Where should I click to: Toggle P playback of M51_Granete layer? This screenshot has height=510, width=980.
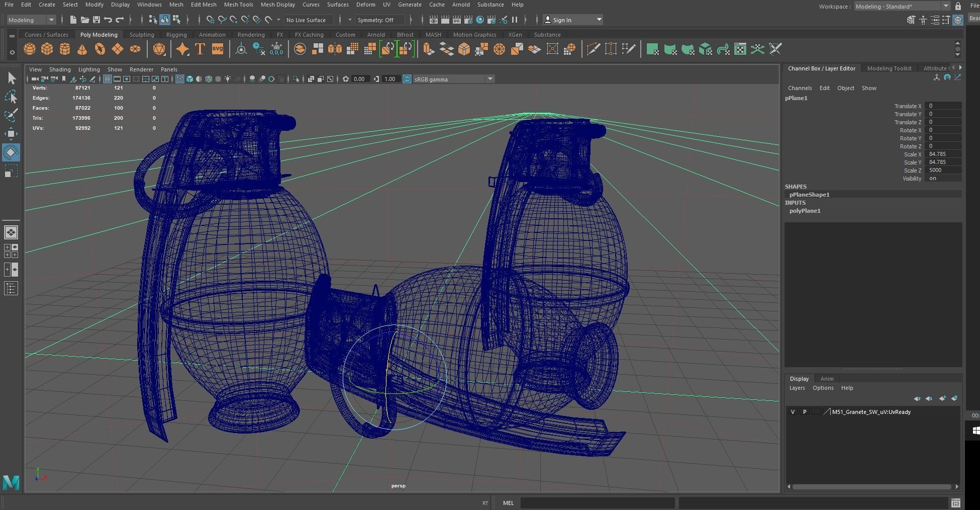click(x=805, y=412)
